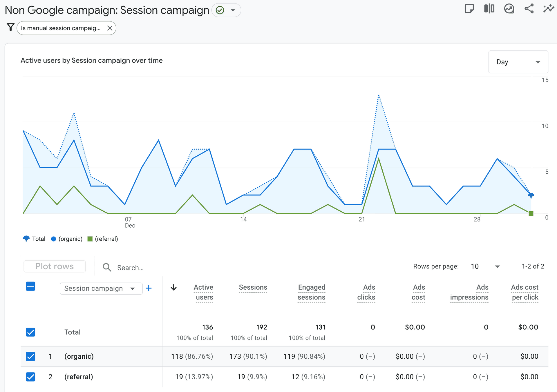Click the Plot rows button

[55, 266]
